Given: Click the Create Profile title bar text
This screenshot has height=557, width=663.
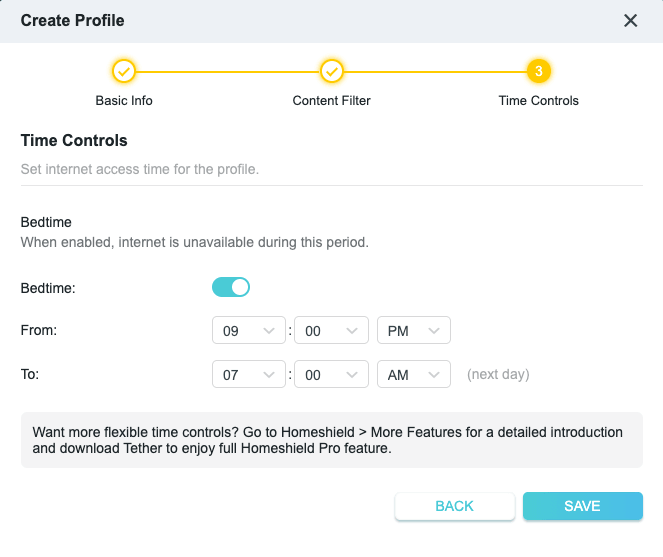Looking at the screenshot, I should coord(73,20).
